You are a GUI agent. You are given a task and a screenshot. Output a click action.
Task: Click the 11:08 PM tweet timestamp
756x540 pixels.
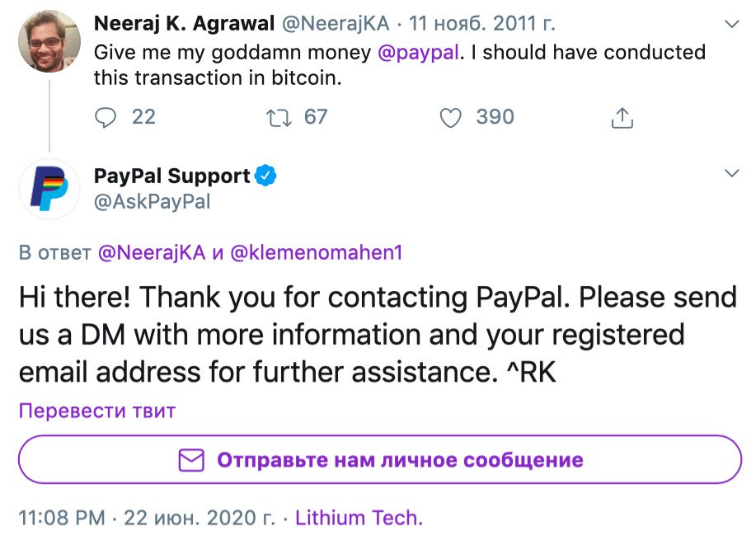[61, 519]
